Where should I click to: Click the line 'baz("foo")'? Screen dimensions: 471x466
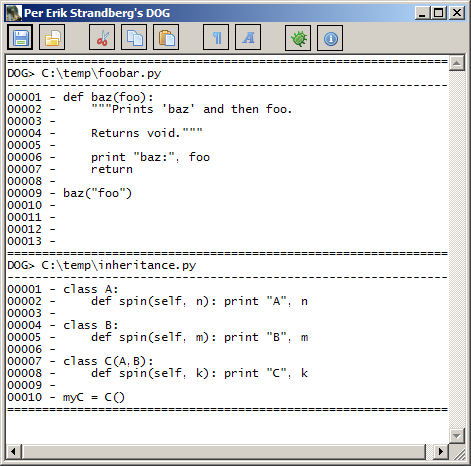click(x=97, y=193)
